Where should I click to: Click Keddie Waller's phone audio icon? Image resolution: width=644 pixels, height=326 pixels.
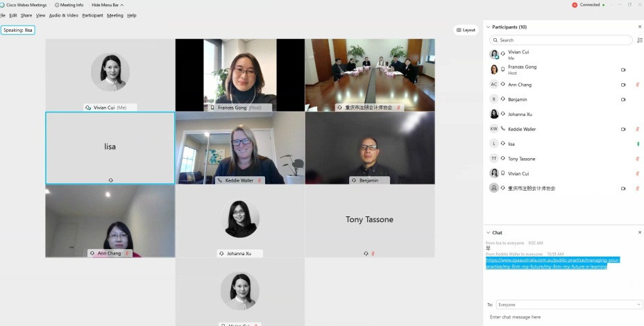tap(503, 129)
